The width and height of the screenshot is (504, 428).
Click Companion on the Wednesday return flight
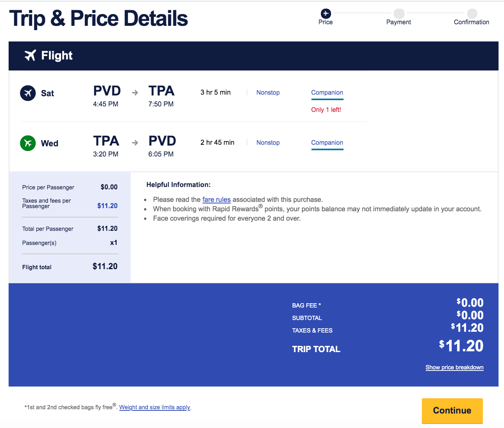[x=327, y=143]
